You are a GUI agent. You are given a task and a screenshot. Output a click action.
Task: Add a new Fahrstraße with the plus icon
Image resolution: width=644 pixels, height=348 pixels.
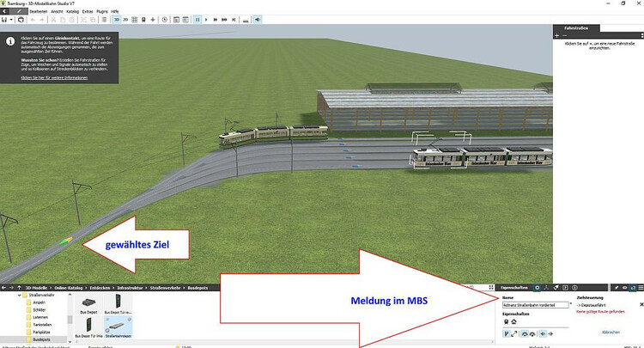click(x=557, y=36)
